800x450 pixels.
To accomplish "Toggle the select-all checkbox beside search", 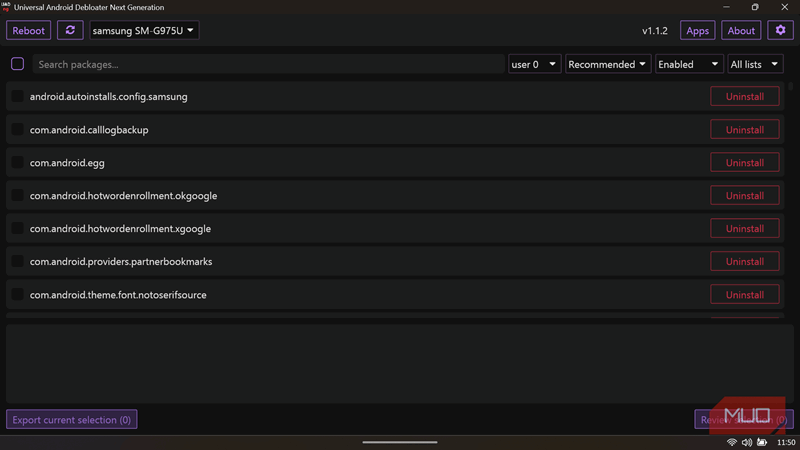I will pyautogui.click(x=17, y=64).
